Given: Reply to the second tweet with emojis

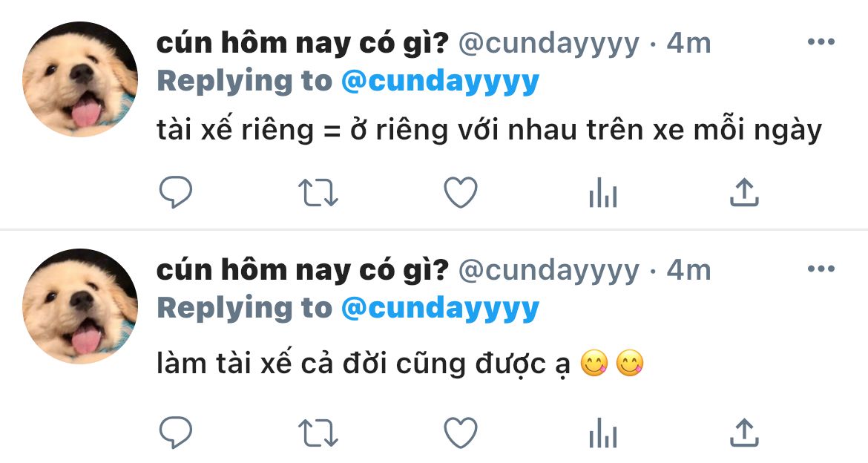Looking at the screenshot, I should click(176, 432).
